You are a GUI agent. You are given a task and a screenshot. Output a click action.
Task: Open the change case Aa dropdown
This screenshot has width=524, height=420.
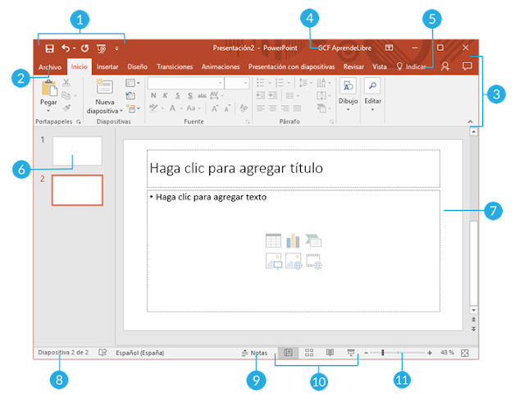tap(194, 108)
